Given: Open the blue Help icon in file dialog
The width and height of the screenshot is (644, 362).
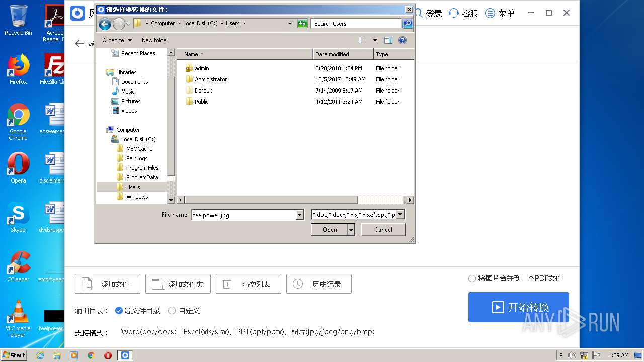Looking at the screenshot, I should point(403,40).
